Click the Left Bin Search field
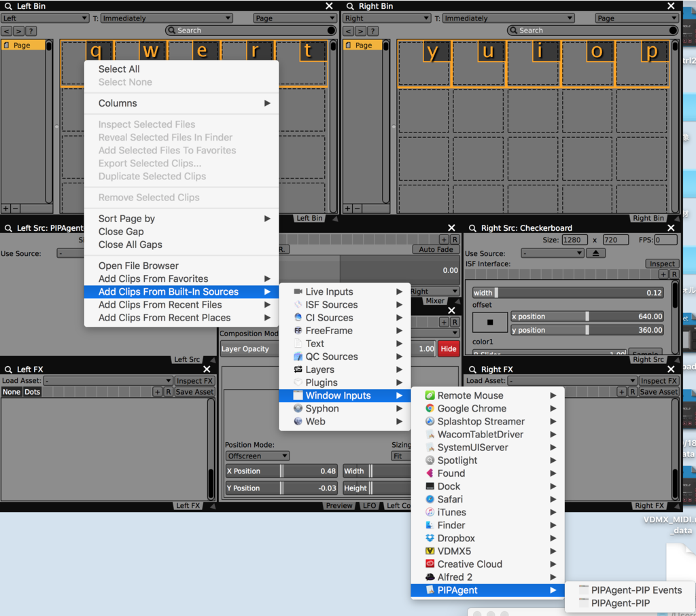 (251, 30)
